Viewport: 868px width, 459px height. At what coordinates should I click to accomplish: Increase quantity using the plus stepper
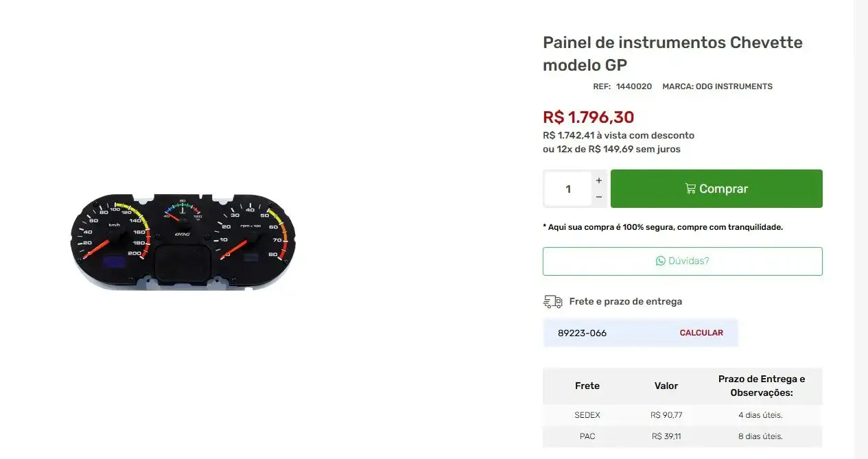tap(598, 180)
